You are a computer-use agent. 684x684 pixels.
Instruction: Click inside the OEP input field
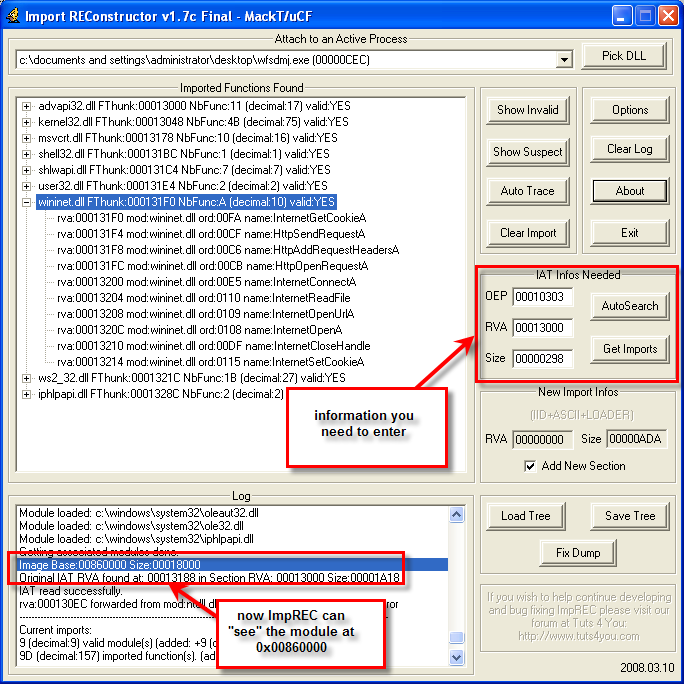coord(540,297)
